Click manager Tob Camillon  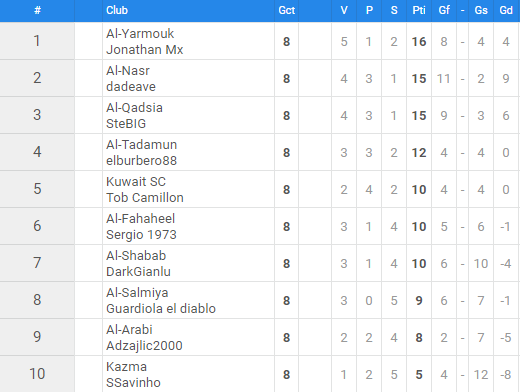click(x=145, y=198)
